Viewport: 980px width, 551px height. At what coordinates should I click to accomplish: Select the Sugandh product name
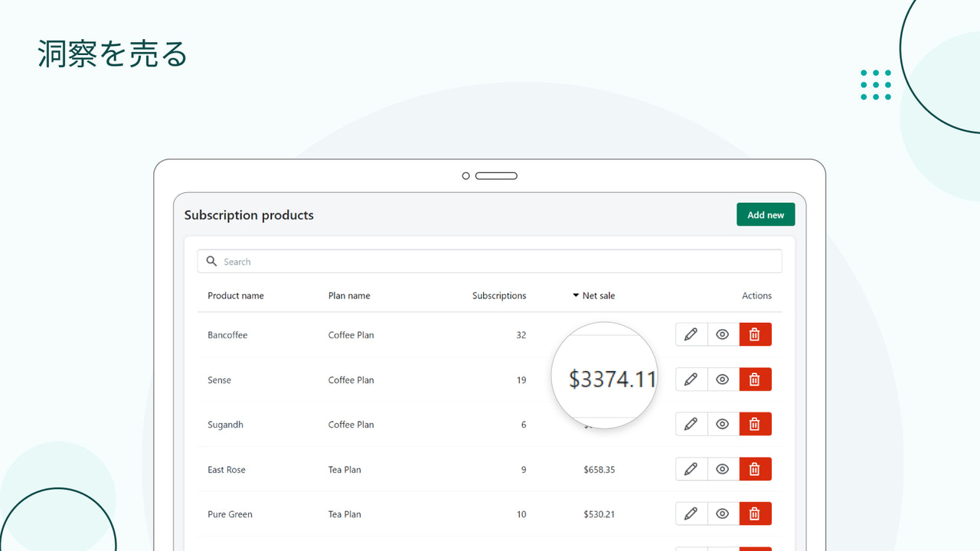(225, 425)
